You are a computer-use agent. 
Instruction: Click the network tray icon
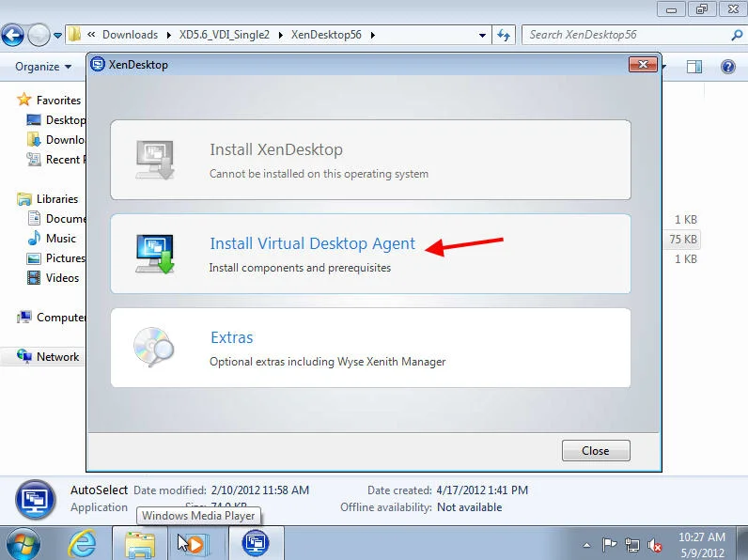[x=632, y=545]
